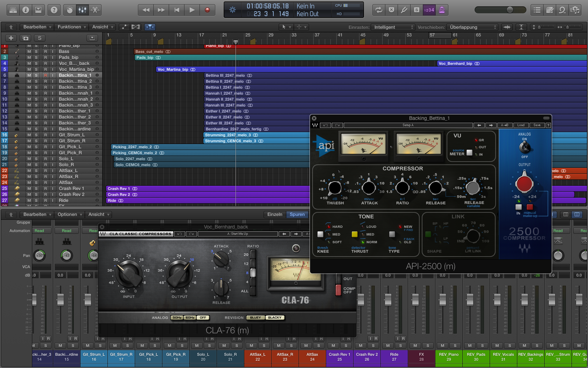Duplicate track with the plus-stack button
The width and height of the screenshot is (588, 368).
pos(25,38)
